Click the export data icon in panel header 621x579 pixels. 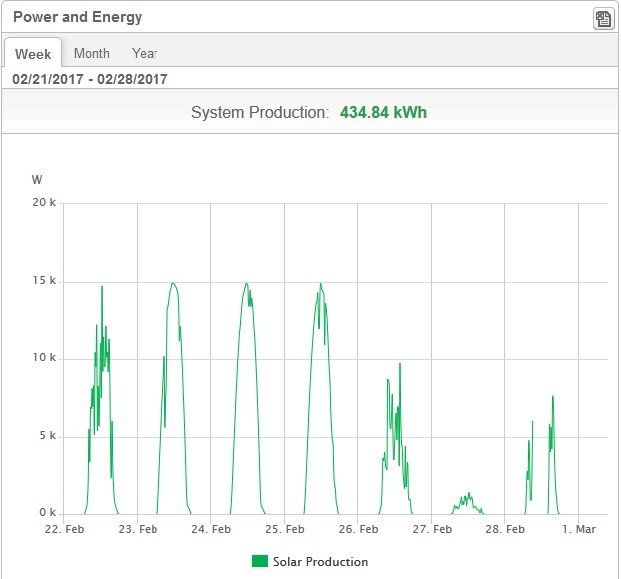click(x=603, y=19)
